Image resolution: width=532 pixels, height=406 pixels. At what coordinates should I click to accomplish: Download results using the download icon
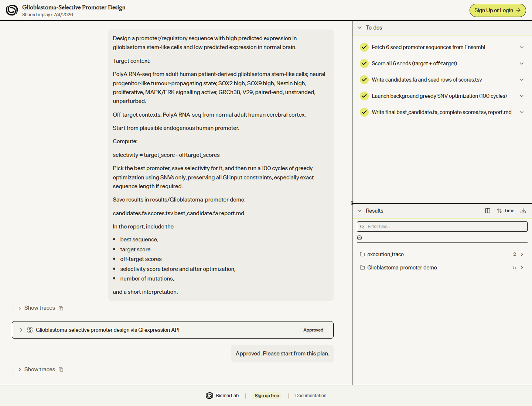(x=523, y=211)
